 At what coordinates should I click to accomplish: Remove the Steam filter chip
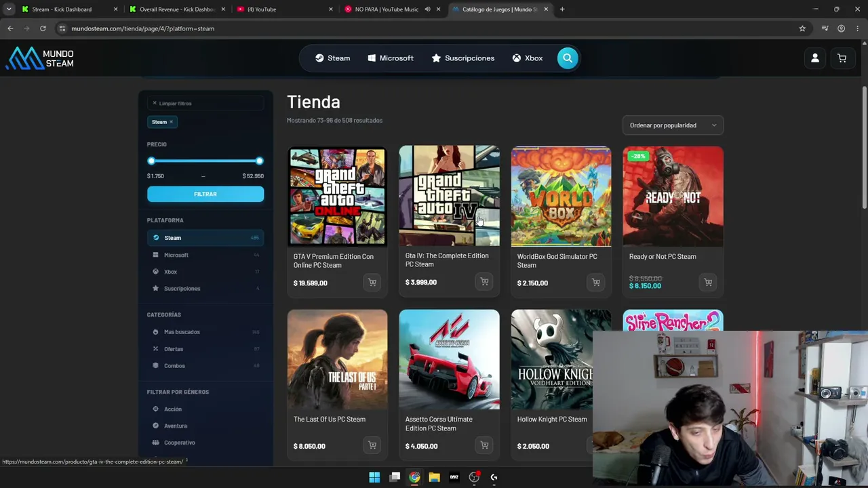pos(171,122)
